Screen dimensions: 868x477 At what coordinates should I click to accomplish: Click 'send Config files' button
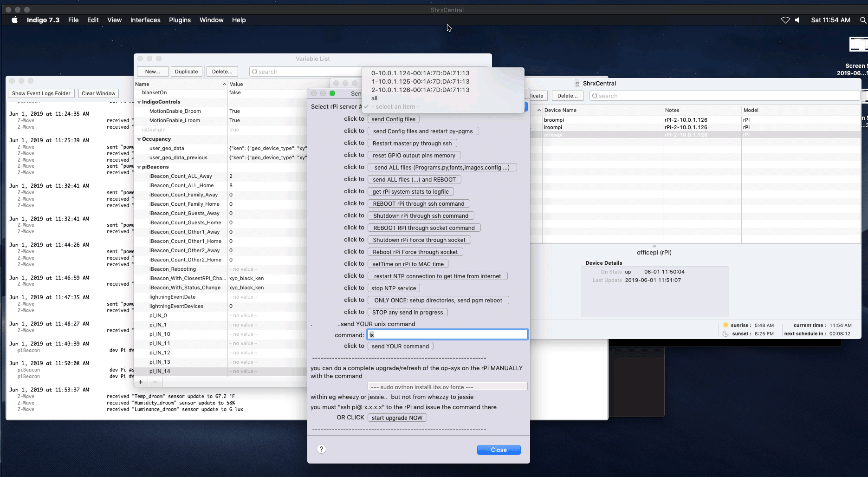tap(394, 119)
